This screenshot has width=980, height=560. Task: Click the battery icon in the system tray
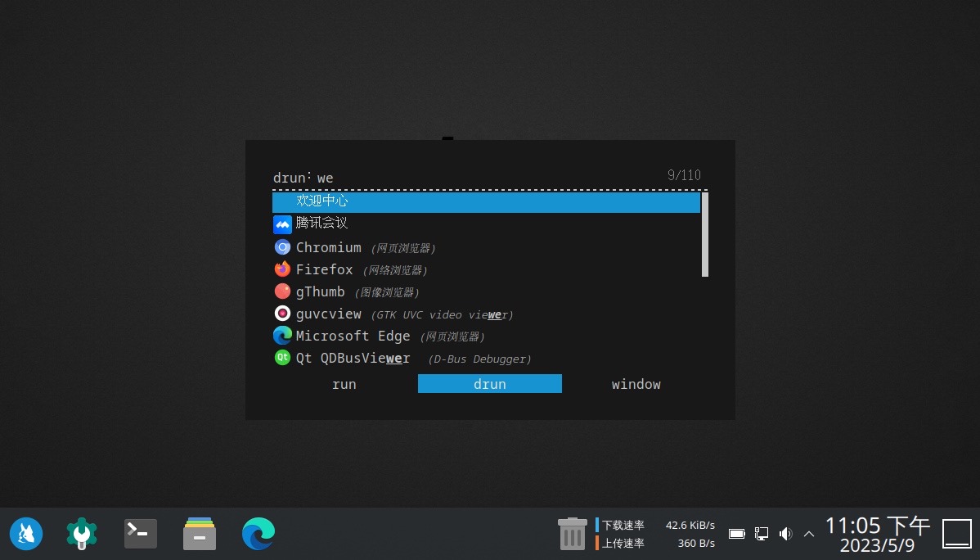click(x=737, y=534)
